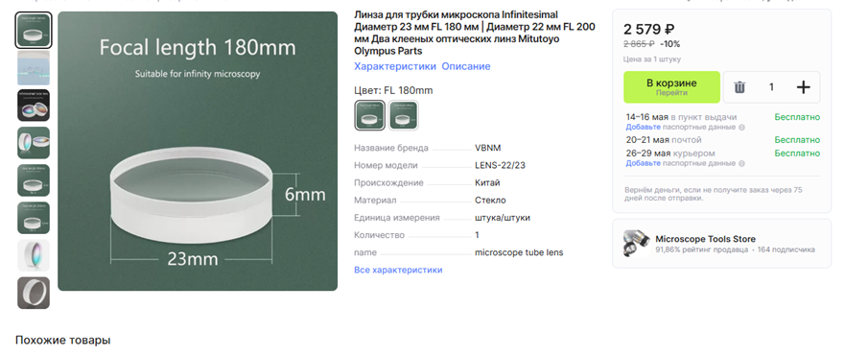Select the first gallery thumbnail, Focal length 180mm
This screenshot has width=868, height=356.
pyautogui.click(x=34, y=30)
